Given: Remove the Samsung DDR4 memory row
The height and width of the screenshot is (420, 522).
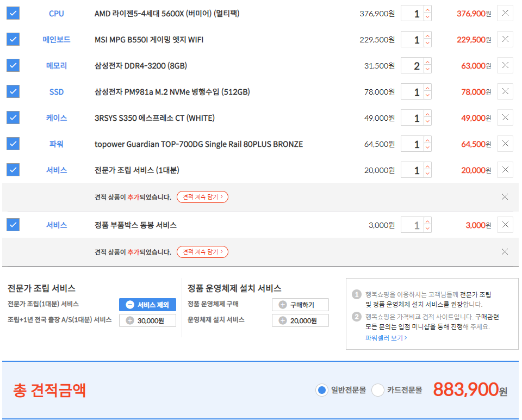Looking at the screenshot, I should (x=505, y=65).
